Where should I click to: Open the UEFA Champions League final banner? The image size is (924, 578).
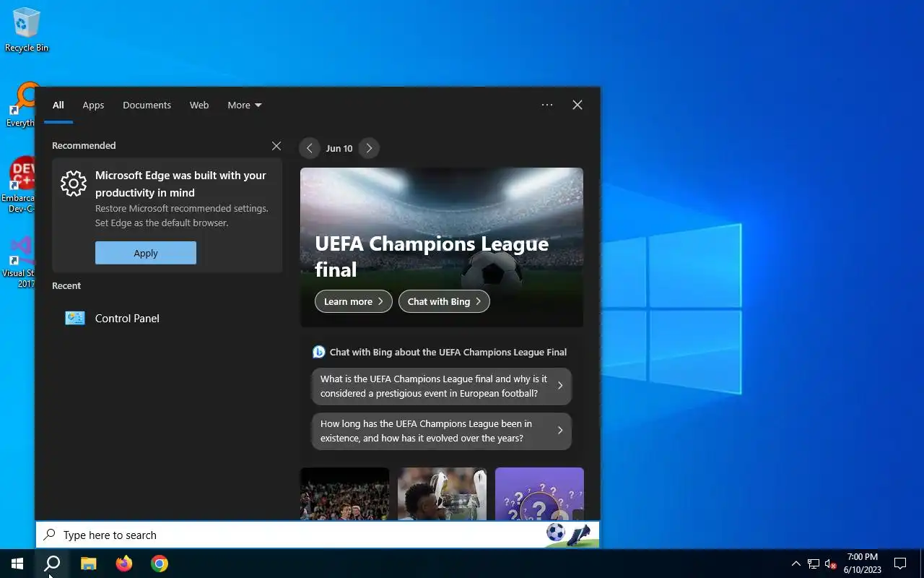(x=442, y=247)
